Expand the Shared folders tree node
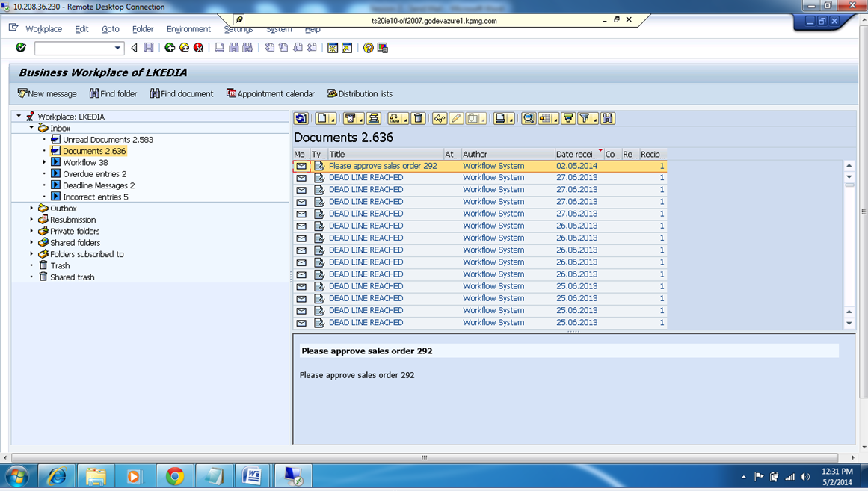 pyautogui.click(x=32, y=242)
